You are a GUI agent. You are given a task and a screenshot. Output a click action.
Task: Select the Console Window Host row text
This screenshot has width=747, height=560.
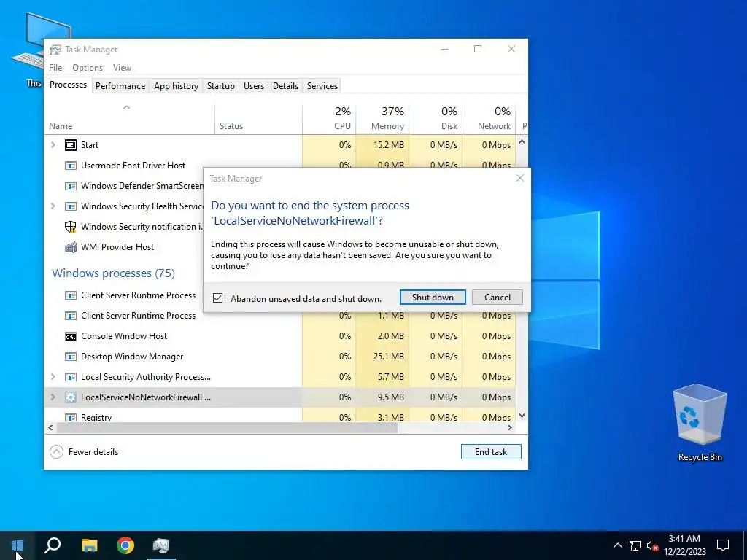[x=124, y=336]
